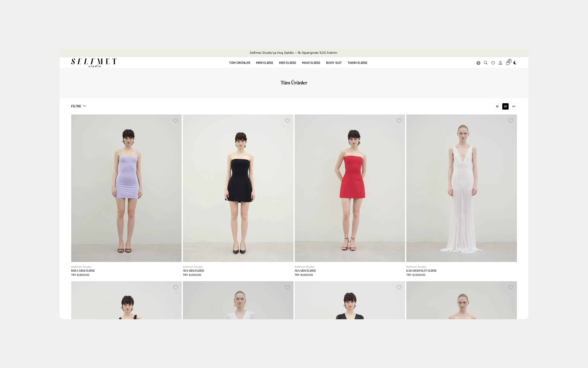Select the price TRY 8,900.00
This screenshot has width=588, height=368.
pos(80,275)
